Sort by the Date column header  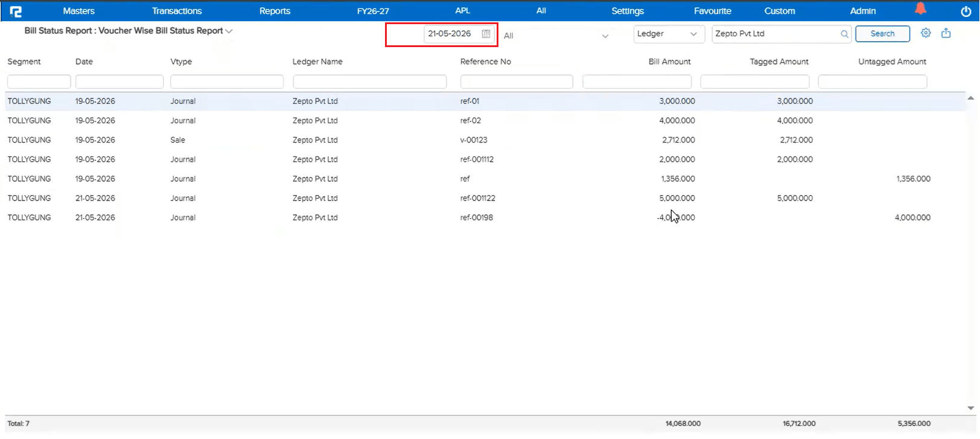click(x=84, y=62)
